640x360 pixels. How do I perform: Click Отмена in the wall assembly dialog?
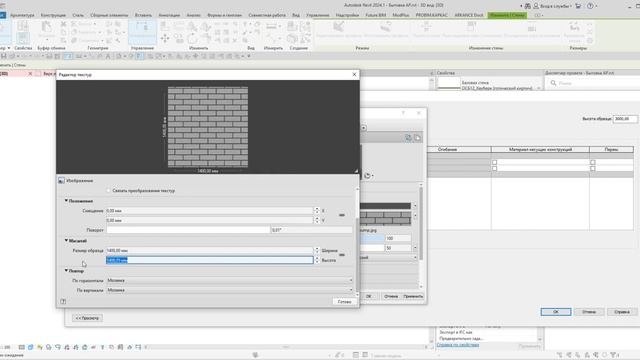[589, 312]
